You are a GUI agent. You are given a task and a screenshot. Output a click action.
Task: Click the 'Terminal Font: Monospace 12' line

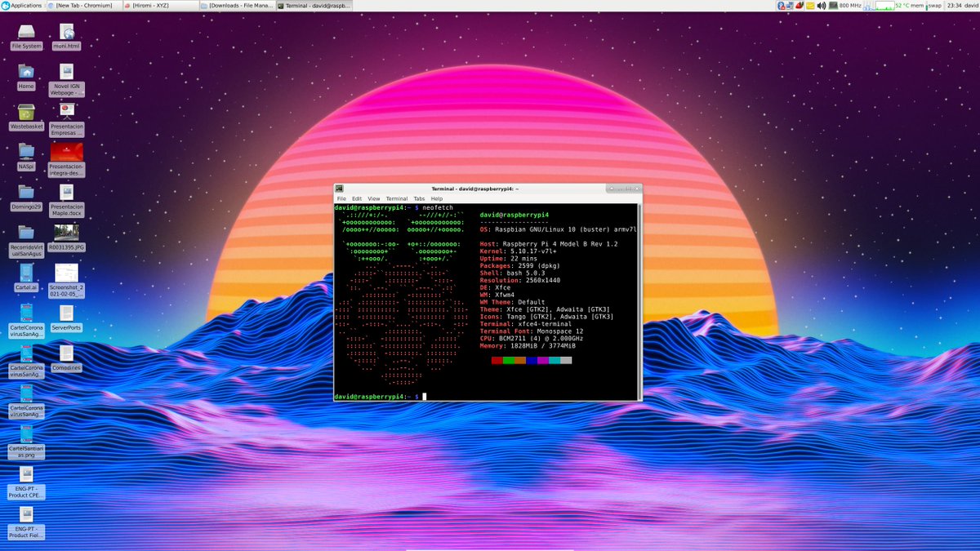point(532,331)
